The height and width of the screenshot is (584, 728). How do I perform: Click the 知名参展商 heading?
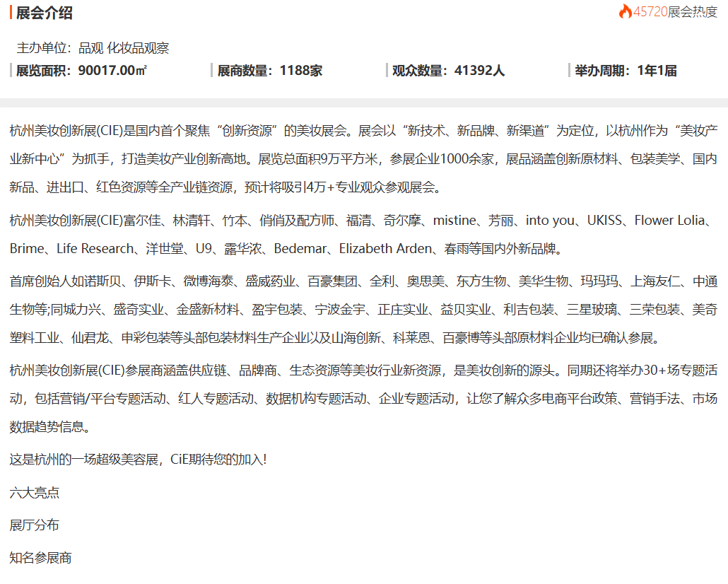click(x=40, y=558)
